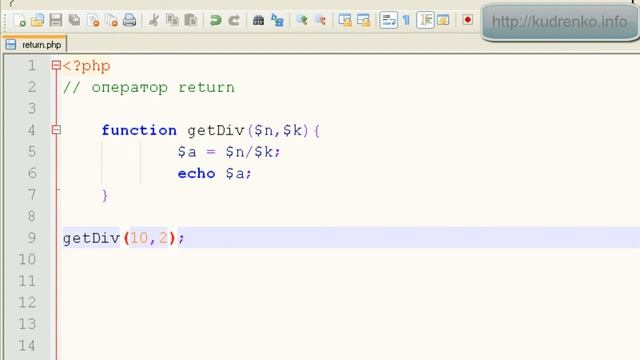Toggle show all characters pilcrow icon
Image resolution: width=640 pixels, height=360 pixels.
point(407,20)
